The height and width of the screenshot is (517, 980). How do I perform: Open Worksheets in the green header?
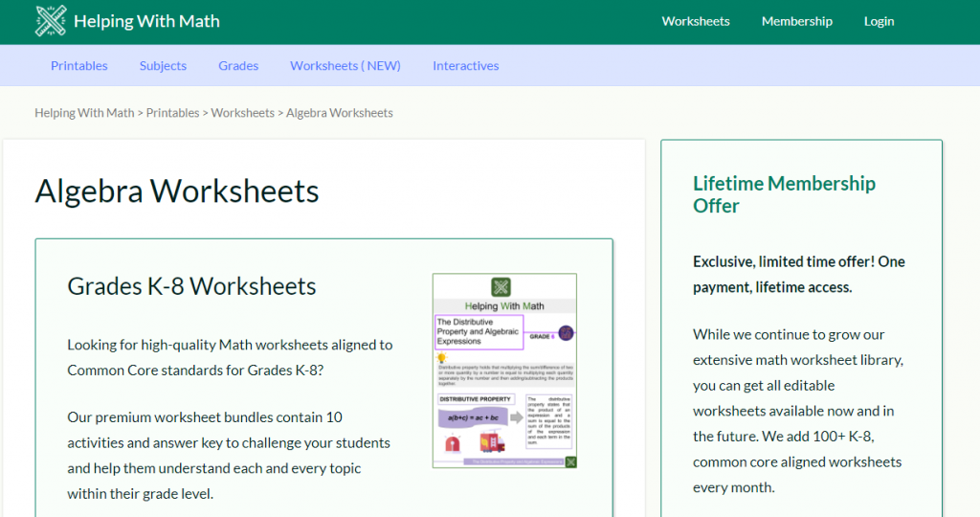coord(696,21)
